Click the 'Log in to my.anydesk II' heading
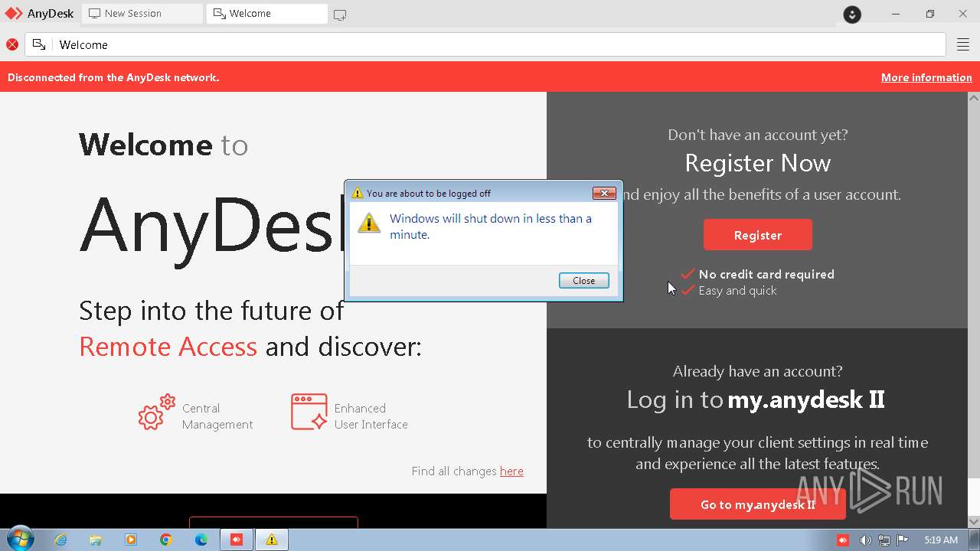 click(x=756, y=399)
